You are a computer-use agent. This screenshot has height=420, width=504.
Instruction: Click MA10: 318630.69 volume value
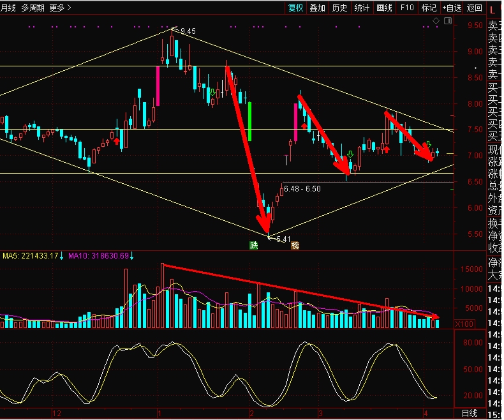(99, 256)
